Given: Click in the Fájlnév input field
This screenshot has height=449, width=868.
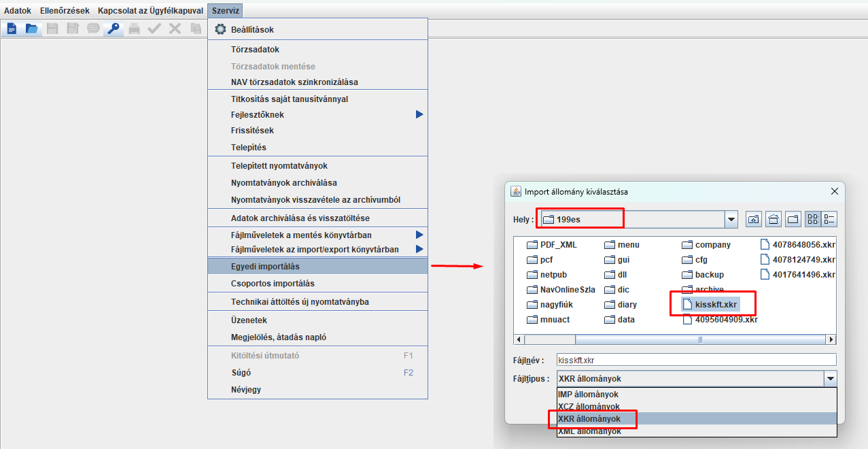Looking at the screenshot, I should click(696, 360).
